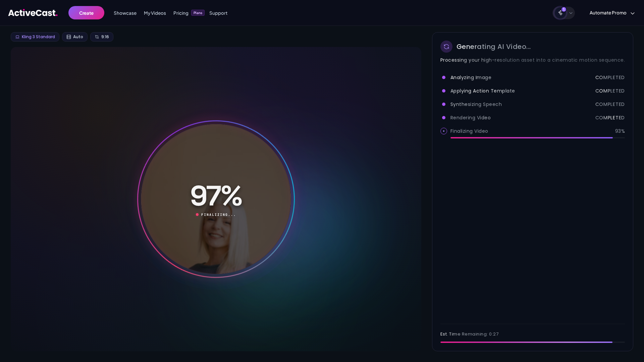Open the Support page
The width and height of the screenshot is (644, 362).
click(218, 13)
